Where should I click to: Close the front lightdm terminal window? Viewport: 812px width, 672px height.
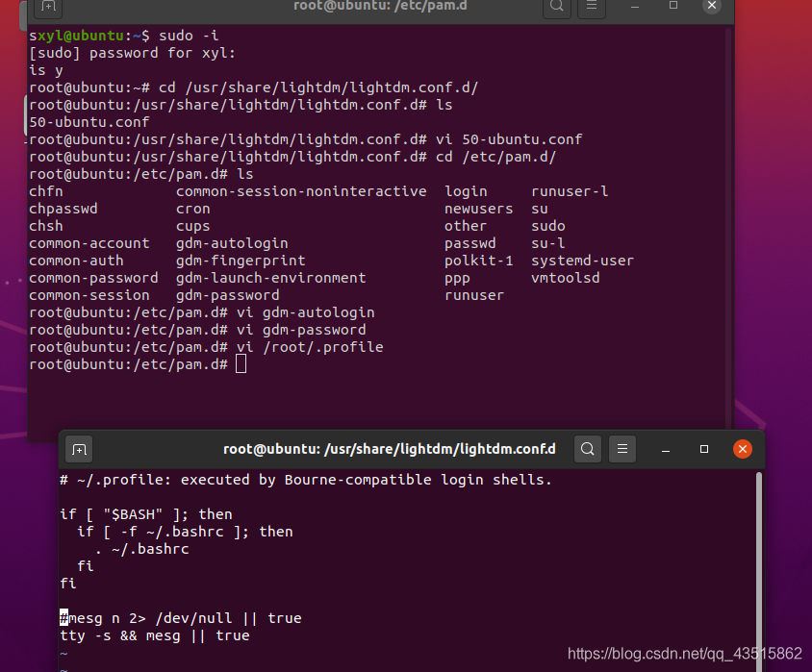(x=742, y=449)
